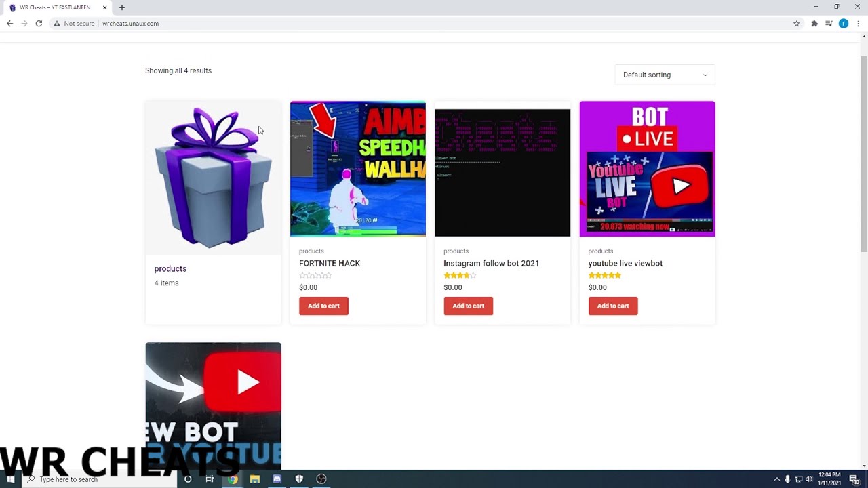Open the taskbar clock showing 12:04 PM
The height and width of the screenshot is (488, 868).
[x=829, y=479]
